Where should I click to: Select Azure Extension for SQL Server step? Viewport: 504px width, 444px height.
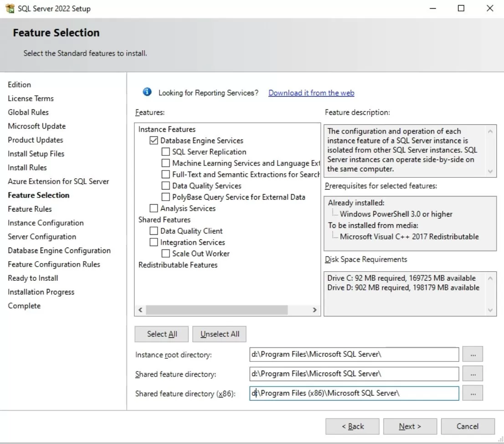(x=58, y=181)
